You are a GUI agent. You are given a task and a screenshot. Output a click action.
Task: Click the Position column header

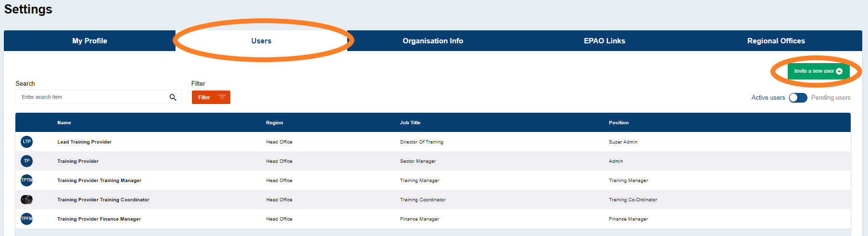click(618, 123)
